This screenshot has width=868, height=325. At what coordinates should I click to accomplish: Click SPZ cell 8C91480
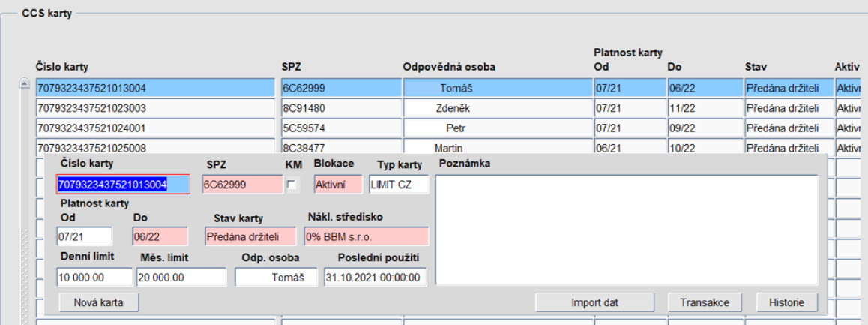pyautogui.click(x=341, y=107)
